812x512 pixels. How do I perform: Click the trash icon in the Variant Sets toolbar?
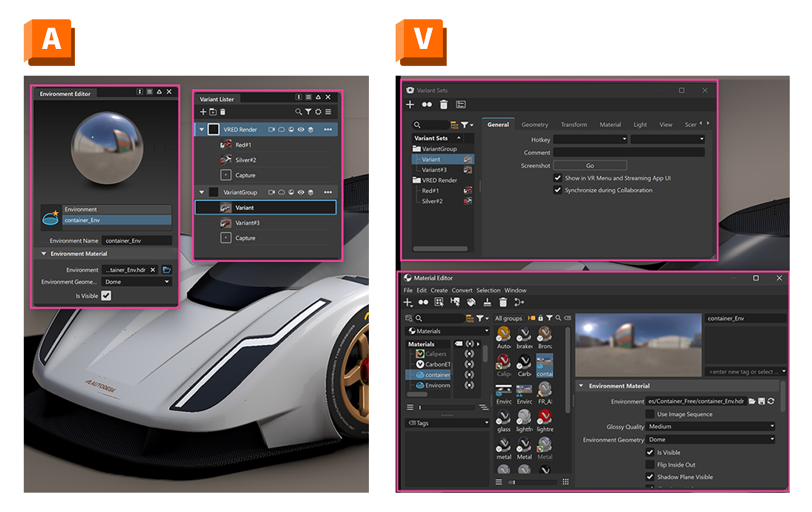coord(444,105)
